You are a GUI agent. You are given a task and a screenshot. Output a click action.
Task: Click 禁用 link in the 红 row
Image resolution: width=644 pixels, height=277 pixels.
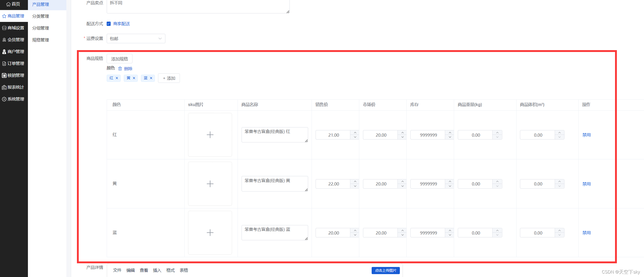click(x=587, y=135)
